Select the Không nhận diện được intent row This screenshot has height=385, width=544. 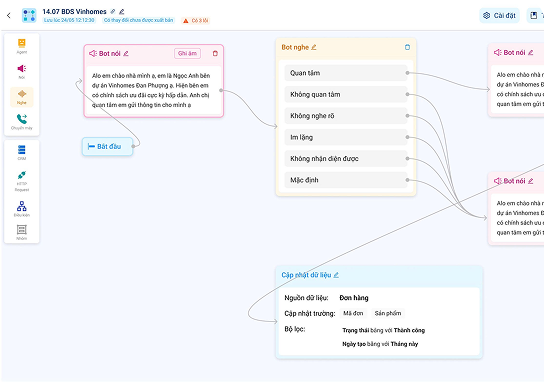click(x=346, y=159)
